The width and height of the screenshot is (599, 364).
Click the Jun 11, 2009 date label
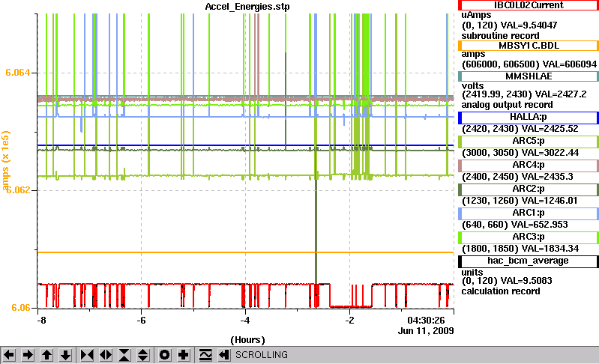tap(426, 331)
